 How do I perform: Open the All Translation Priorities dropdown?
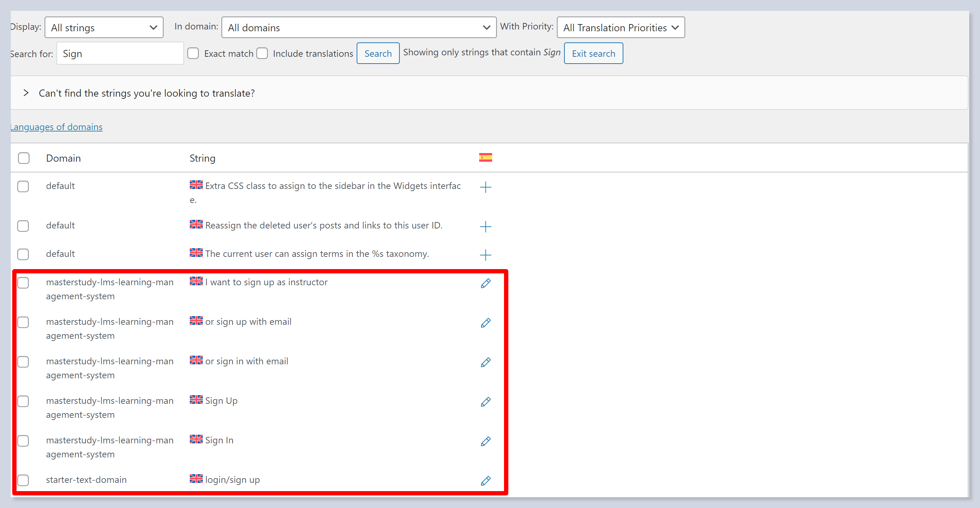click(x=620, y=27)
